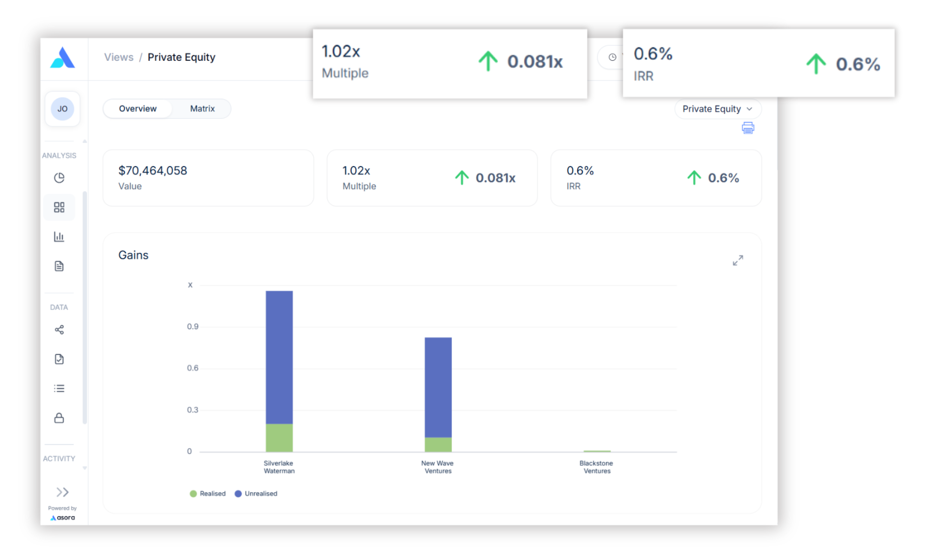This screenshot has width=934, height=560.
Task: Toggle the Realised legend series
Action: pos(208,494)
